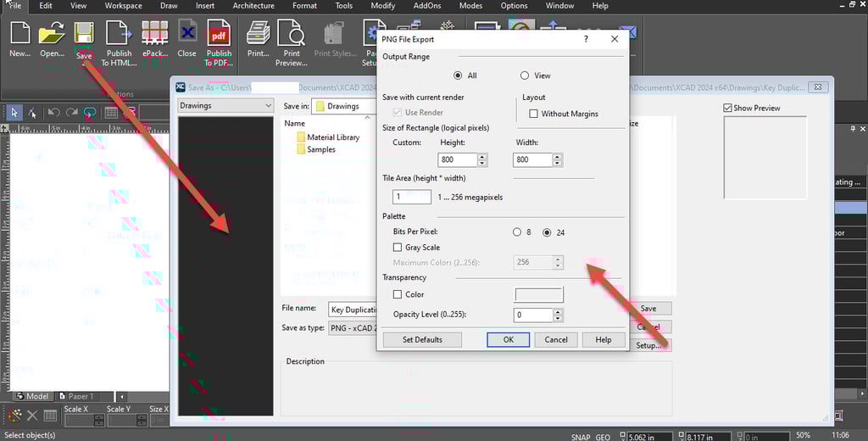The height and width of the screenshot is (441, 868).
Task: Open the Save as type dropdown
Action: tap(352, 328)
